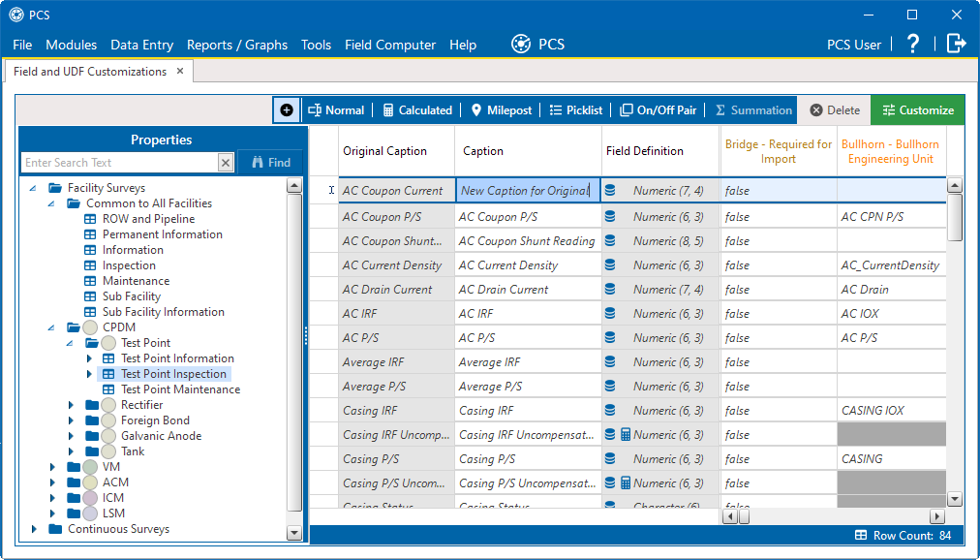The image size is (980, 560).
Task: Add a Picklist field
Action: (575, 110)
